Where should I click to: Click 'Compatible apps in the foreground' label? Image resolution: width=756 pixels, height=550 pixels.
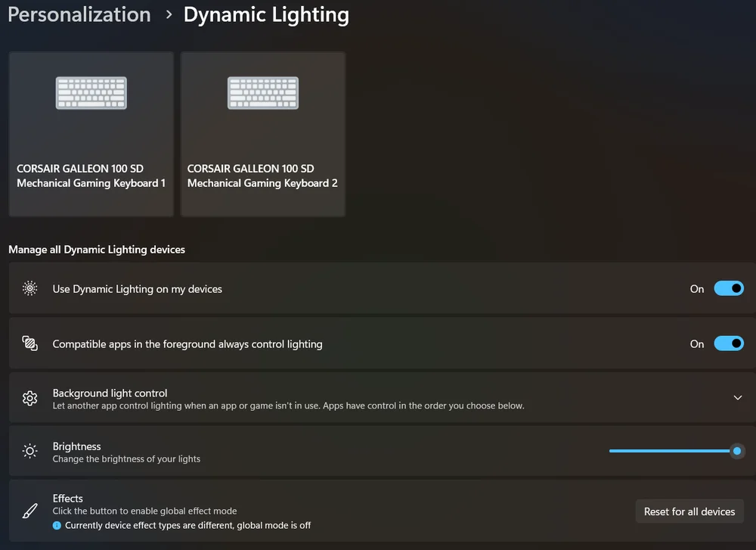[x=187, y=344]
